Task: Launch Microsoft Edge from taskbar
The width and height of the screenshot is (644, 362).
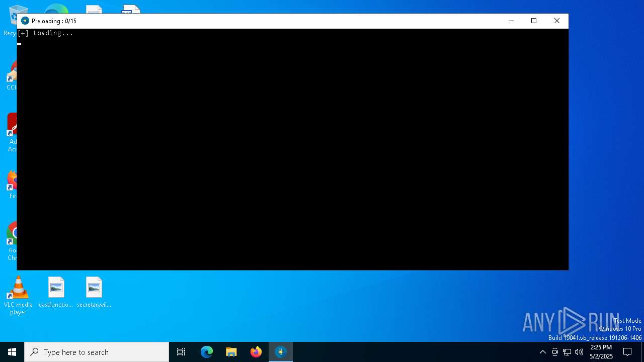Action: 207,352
